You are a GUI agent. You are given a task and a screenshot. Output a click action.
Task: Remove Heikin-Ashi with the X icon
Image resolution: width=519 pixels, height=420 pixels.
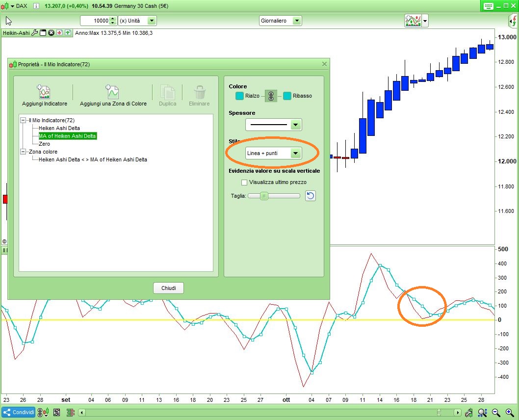coord(51,33)
